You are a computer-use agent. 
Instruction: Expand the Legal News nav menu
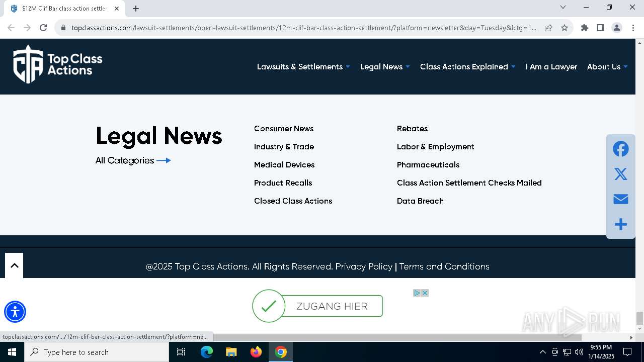pos(385,66)
